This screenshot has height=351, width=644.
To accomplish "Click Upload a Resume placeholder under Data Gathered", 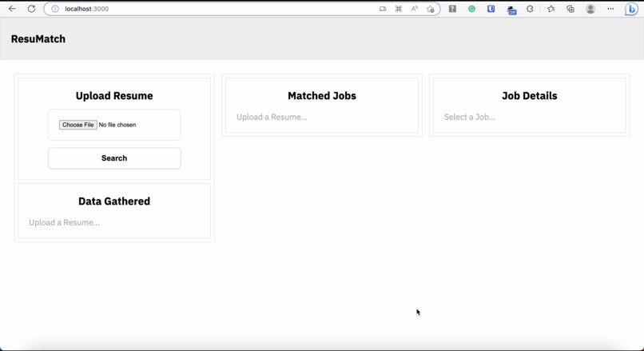I will [x=64, y=223].
